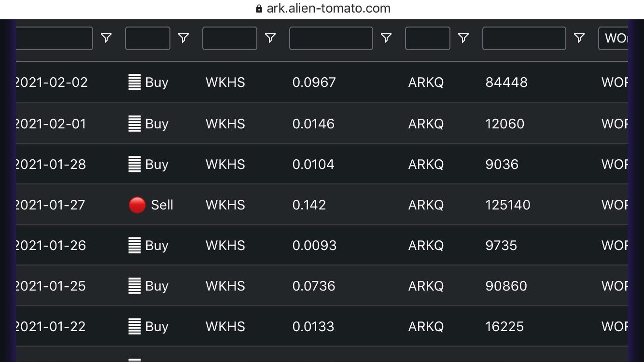The image size is (644, 362).
Task: Click the filter text box above the weight values
Action: (331, 38)
